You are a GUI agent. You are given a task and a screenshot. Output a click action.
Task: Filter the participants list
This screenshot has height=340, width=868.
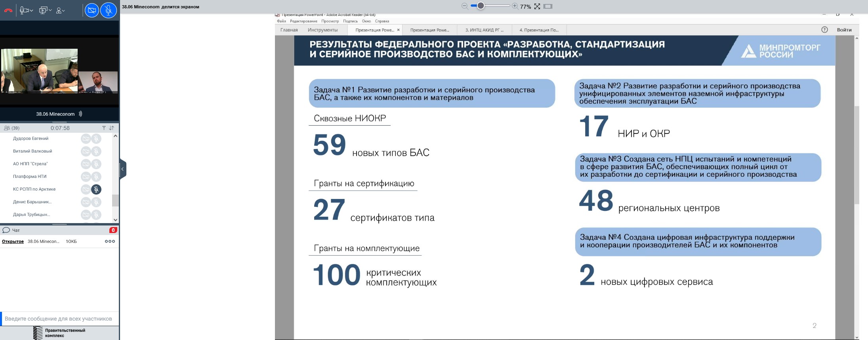pyautogui.click(x=104, y=128)
